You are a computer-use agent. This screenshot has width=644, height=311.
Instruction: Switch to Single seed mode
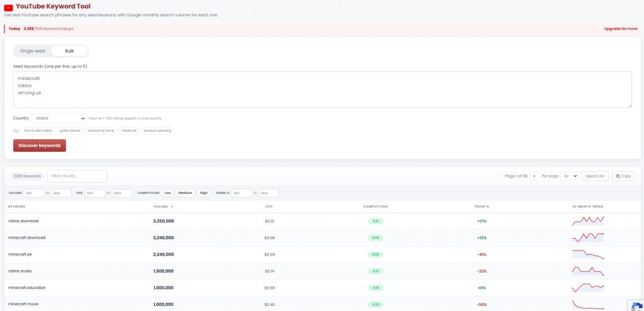(x=33, y=51)
